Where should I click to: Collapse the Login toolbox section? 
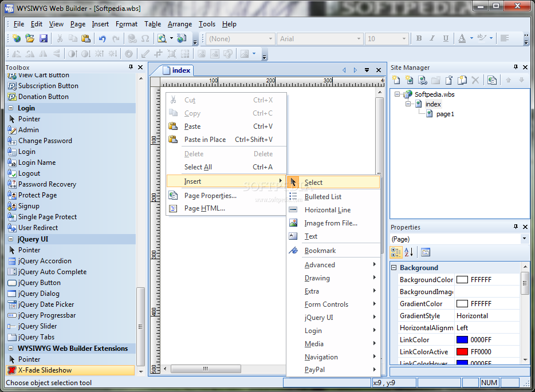11,108
